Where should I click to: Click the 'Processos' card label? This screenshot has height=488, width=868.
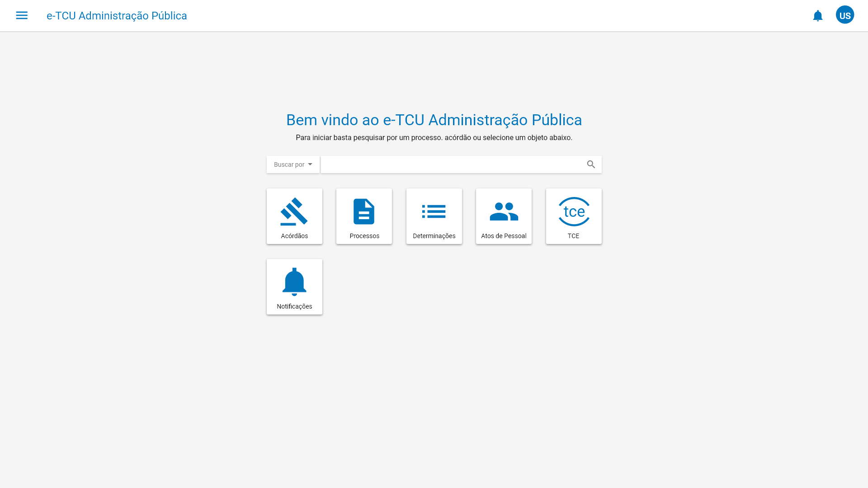pyautogui.click(x=364, y=236)
